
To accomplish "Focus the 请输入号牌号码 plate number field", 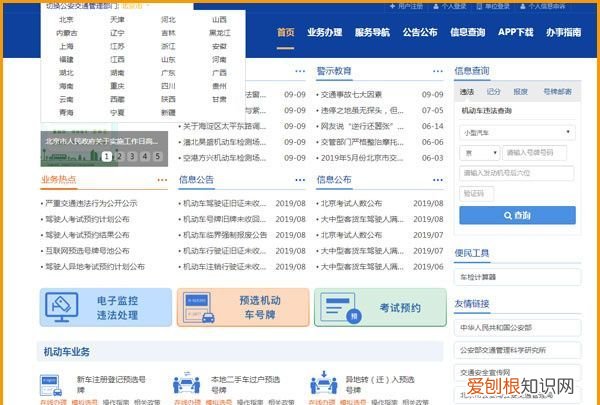I will pyautogui.click(x=534, y=153).
